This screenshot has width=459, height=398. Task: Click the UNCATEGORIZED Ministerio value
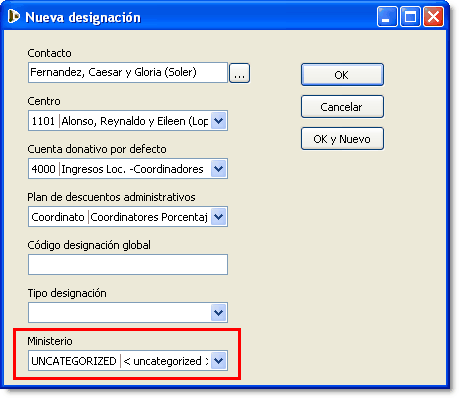(x=74, y=361)
